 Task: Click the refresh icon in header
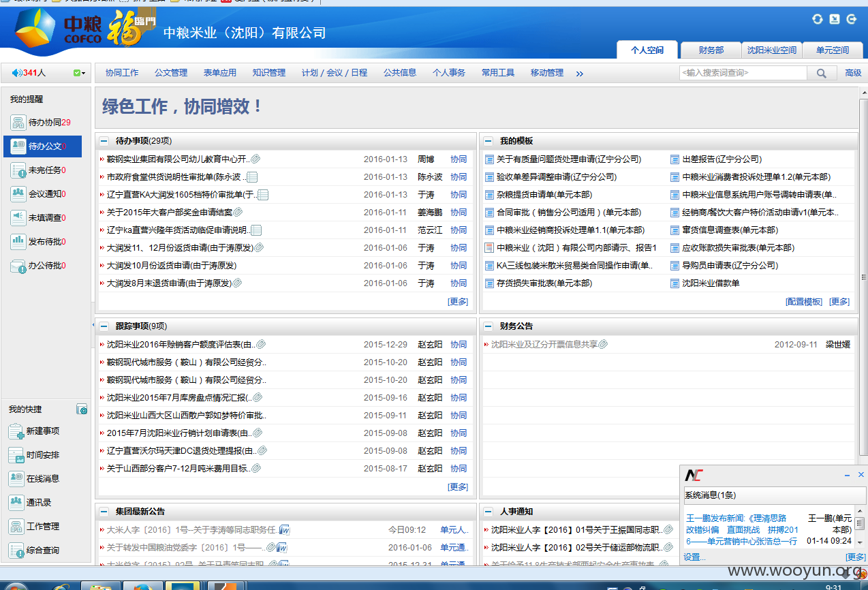(818, 19)
